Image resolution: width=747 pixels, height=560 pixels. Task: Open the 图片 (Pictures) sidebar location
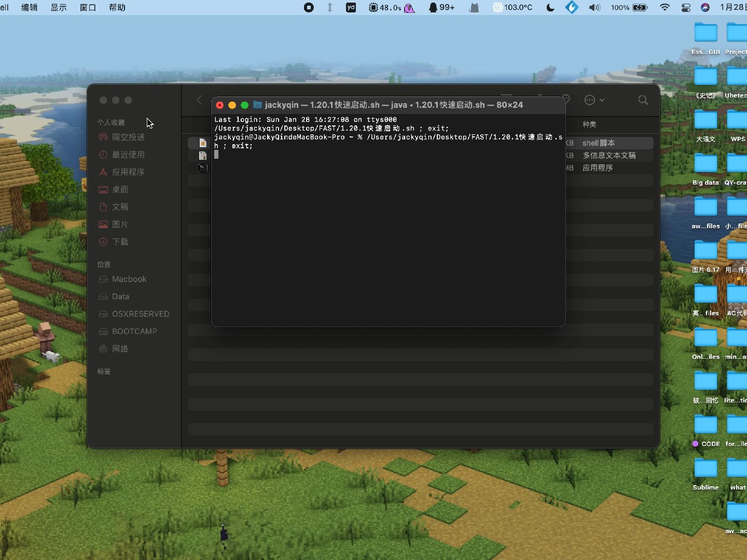pyautogui.click(x=119, y=224)
